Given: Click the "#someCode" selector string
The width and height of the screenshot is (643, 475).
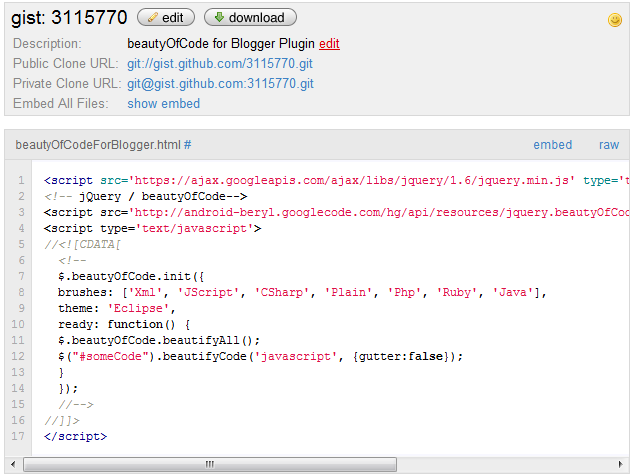Looking at the screenshot, I should (x=110, y=356).
